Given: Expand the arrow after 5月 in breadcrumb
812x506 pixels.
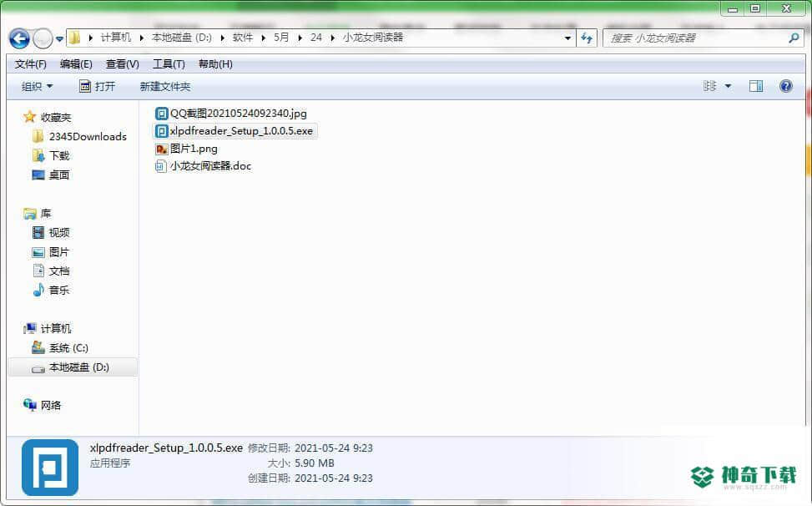Looking at the screenshot, I should pyautogui.click(x=300, y=38).
